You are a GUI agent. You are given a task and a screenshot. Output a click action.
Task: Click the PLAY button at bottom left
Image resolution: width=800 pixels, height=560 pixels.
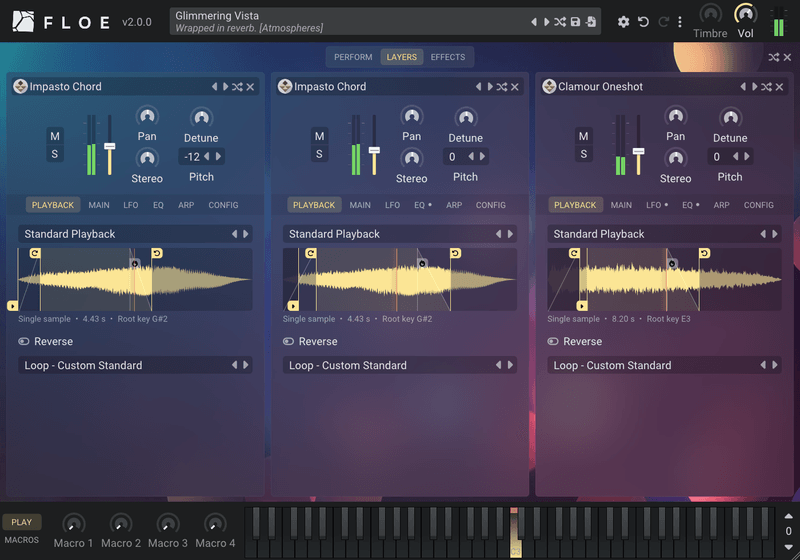(21, 522)
